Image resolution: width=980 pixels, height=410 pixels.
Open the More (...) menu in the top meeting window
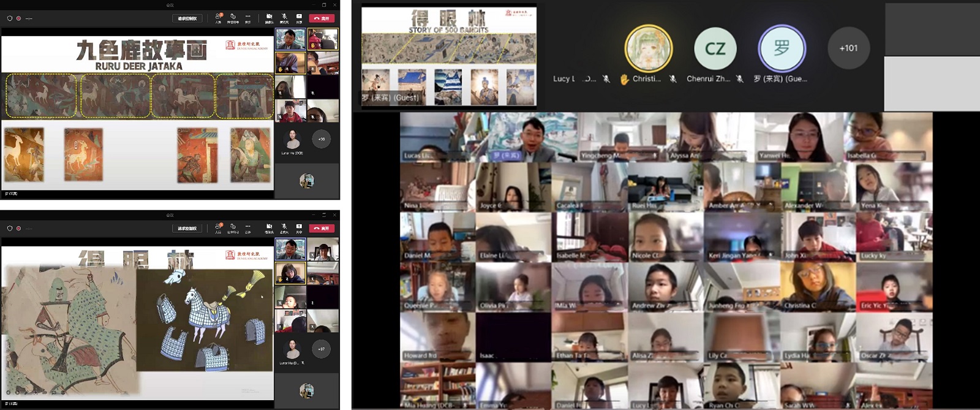[x=247, y=18]
